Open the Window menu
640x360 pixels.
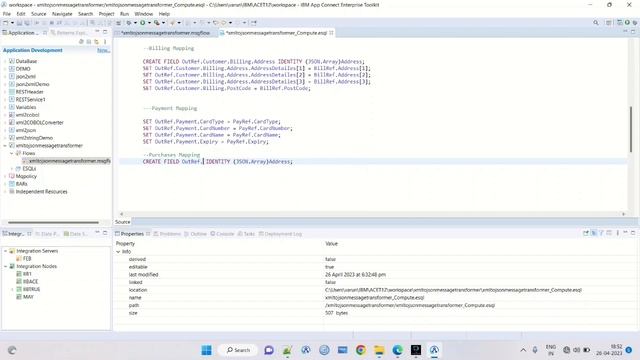point(143,14)
